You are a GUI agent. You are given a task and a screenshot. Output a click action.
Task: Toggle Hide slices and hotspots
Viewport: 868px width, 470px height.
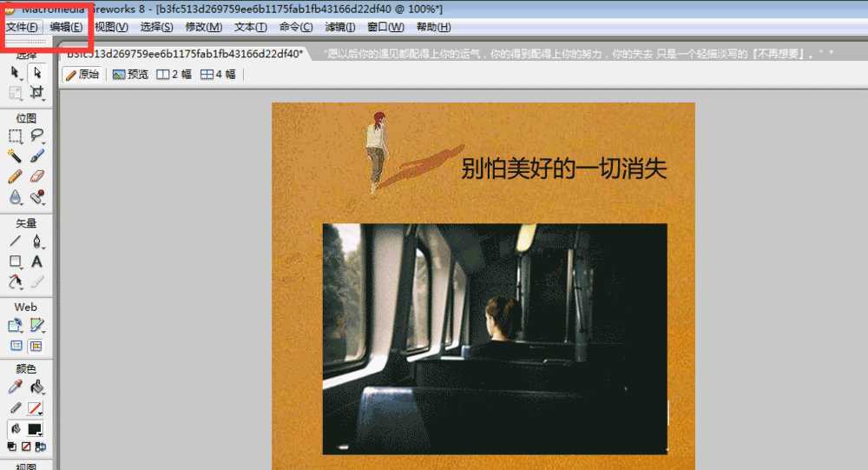click(x=15, y=346)
